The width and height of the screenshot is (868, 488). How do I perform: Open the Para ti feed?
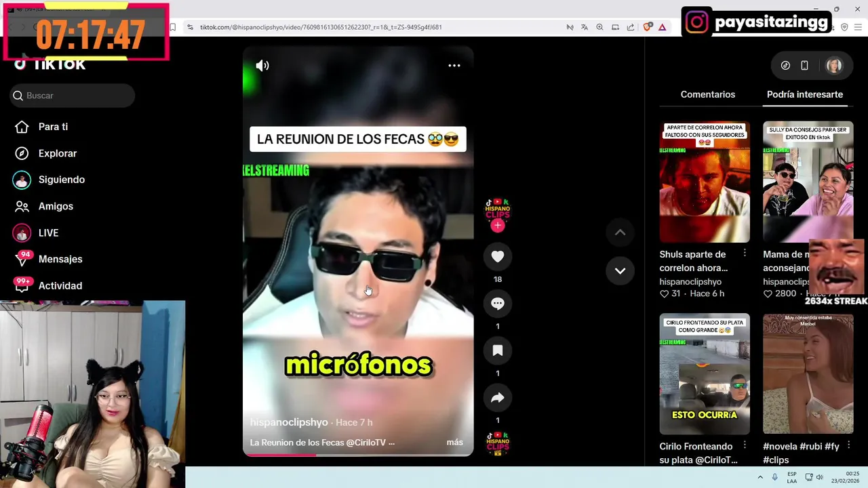coord(53,127)
